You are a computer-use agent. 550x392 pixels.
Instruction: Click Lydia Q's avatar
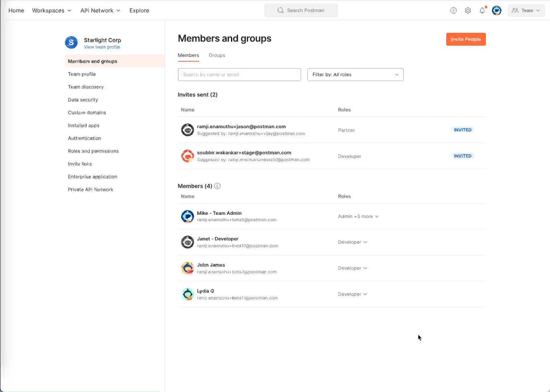click(x=187, y=294)
